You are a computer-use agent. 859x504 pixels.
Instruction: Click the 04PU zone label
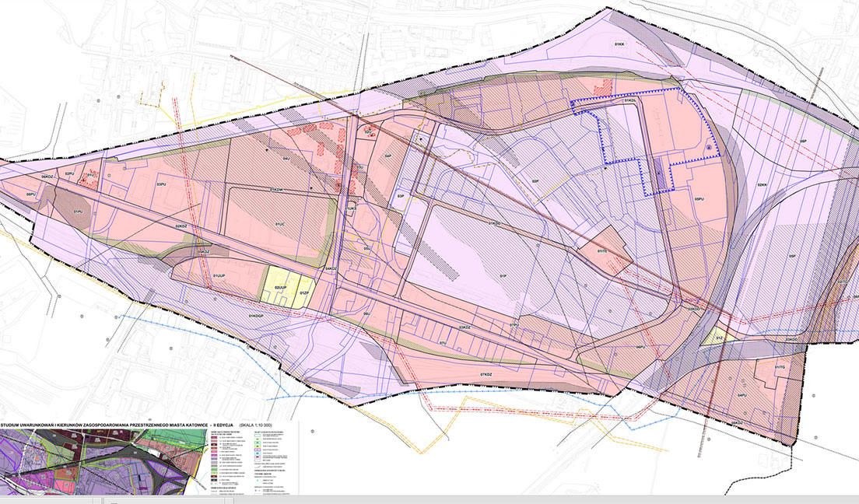(x=741, y=395)
